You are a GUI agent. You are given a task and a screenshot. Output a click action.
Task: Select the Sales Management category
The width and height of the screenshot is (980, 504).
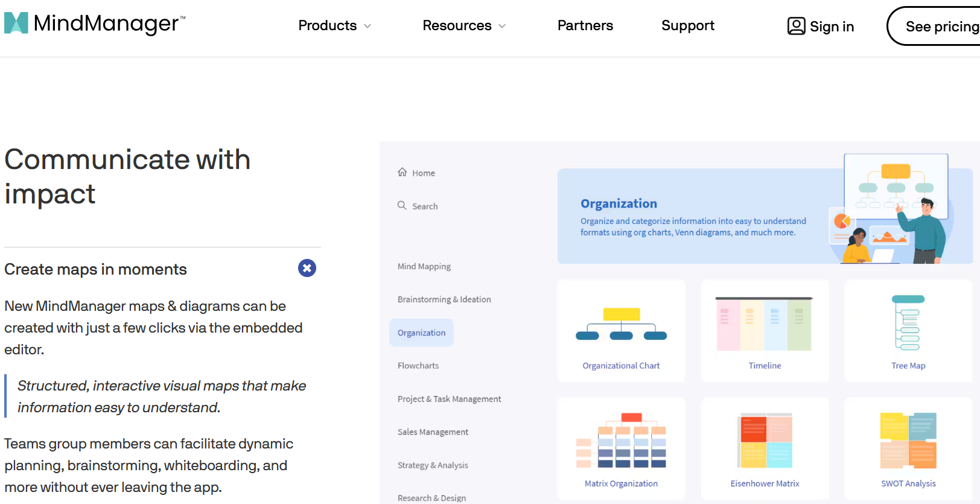(x=433, y=432)
